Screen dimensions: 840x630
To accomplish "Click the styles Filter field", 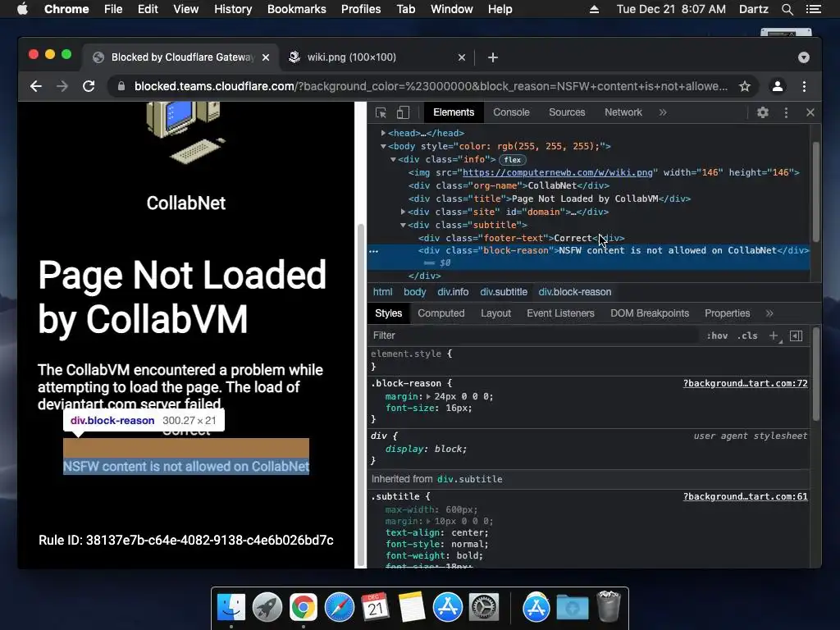I will click(x=533, y=336).
